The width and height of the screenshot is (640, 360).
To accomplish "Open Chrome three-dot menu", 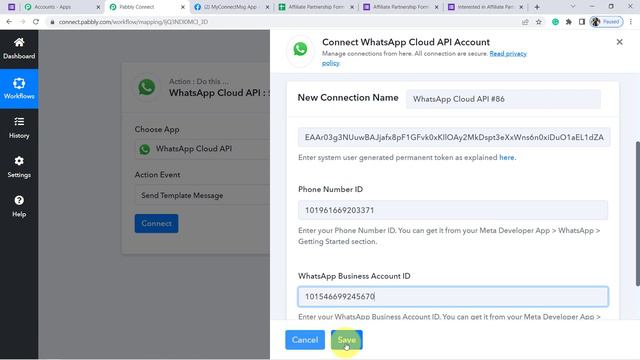I will click(631, 22).
